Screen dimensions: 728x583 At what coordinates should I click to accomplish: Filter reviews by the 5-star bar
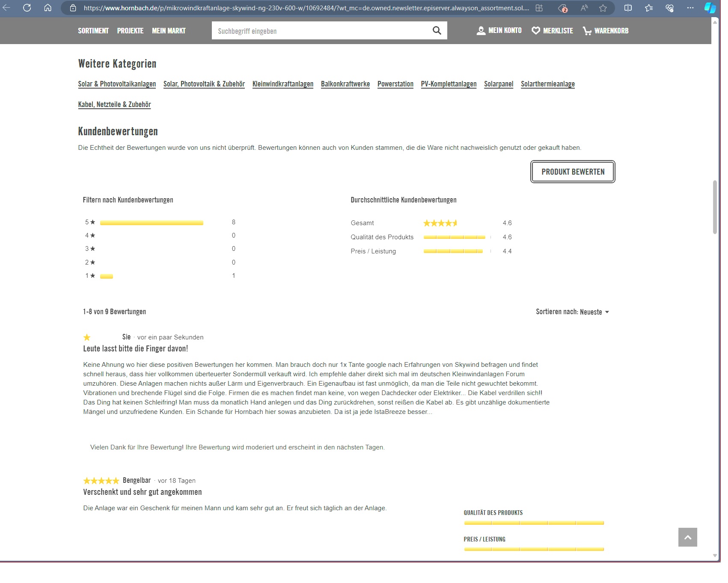click(152, 223)
